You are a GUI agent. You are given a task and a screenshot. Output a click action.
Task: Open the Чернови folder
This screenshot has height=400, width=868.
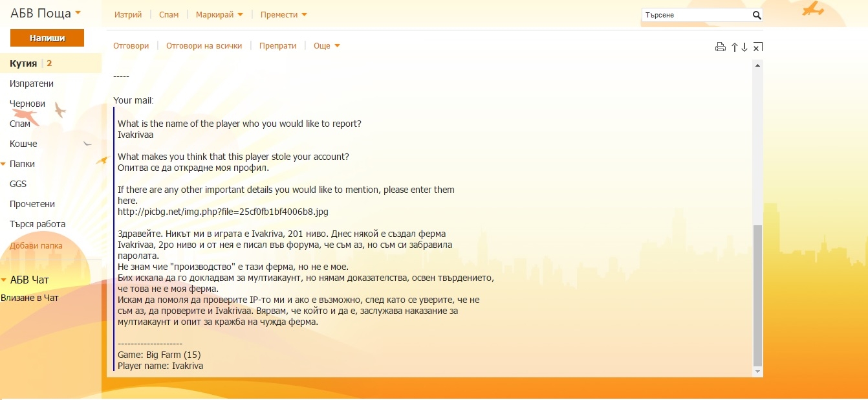[27, 104]
